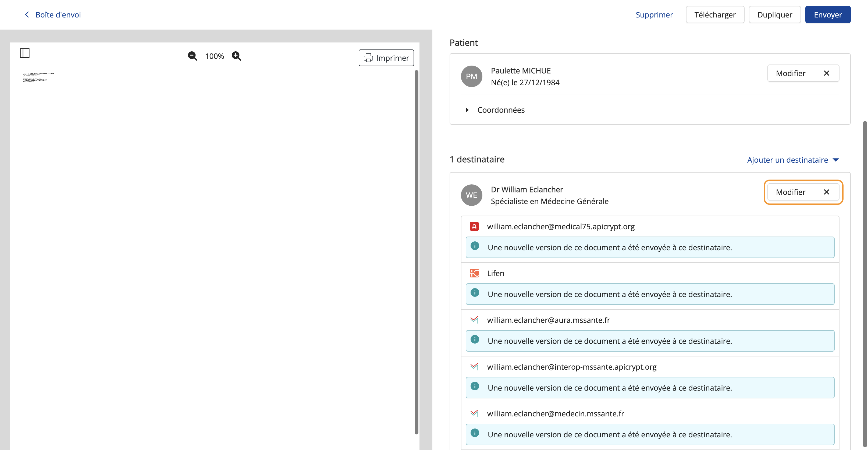Click the Dupliquer button

tap(775, 15)
